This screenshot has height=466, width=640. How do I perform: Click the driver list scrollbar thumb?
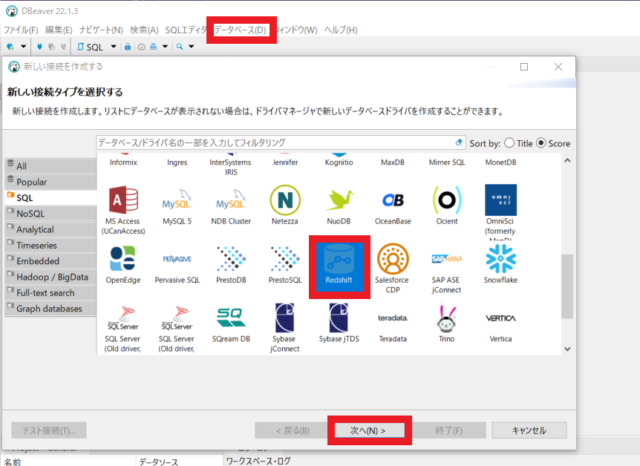point(567,286)
